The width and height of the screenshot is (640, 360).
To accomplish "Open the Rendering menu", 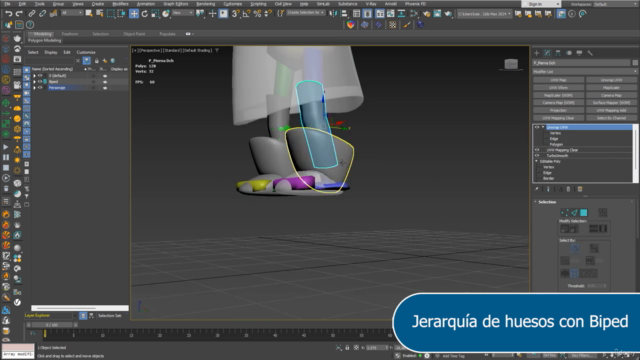I will [x=206, y=4].
